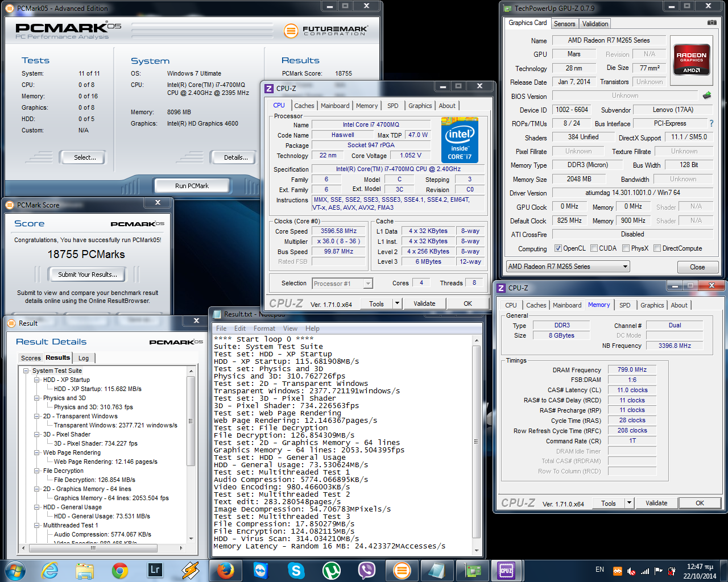The height and width of the screenshot is (582, 728).
Task: Open the Windows Start menu orb
Action: point(15,570)
